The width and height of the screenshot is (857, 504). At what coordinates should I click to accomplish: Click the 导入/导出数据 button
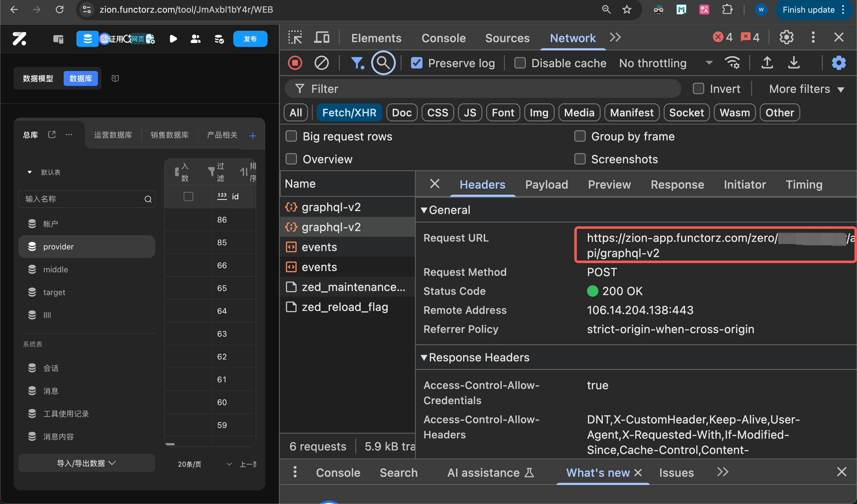click(87, 463)
